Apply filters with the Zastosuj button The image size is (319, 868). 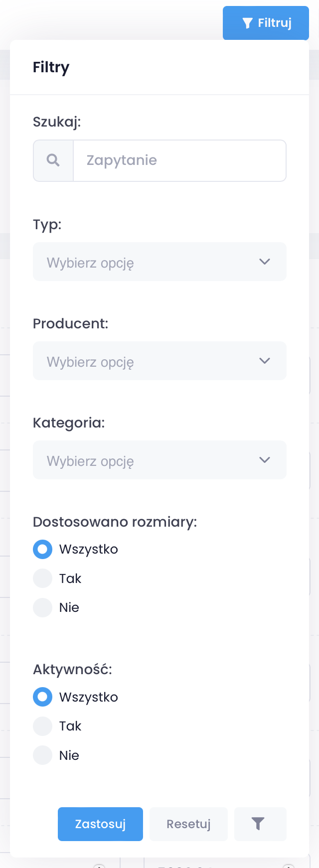tap(100, 824)
